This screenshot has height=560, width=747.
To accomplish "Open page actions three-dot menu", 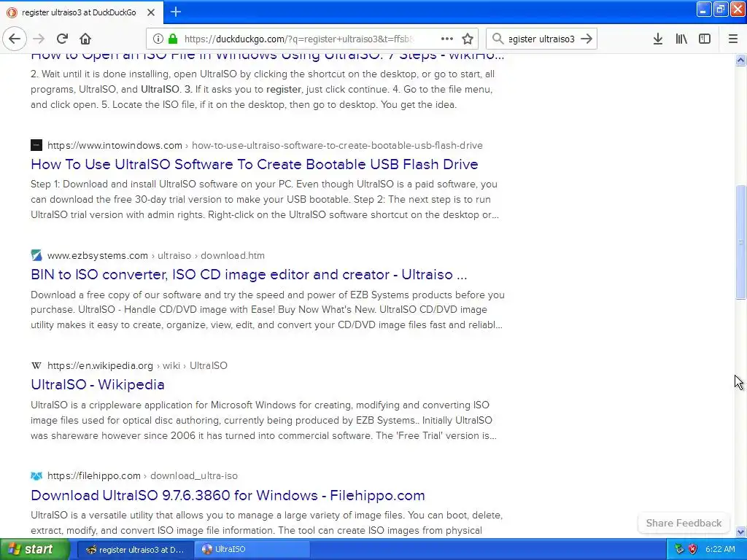I will 447,39.
